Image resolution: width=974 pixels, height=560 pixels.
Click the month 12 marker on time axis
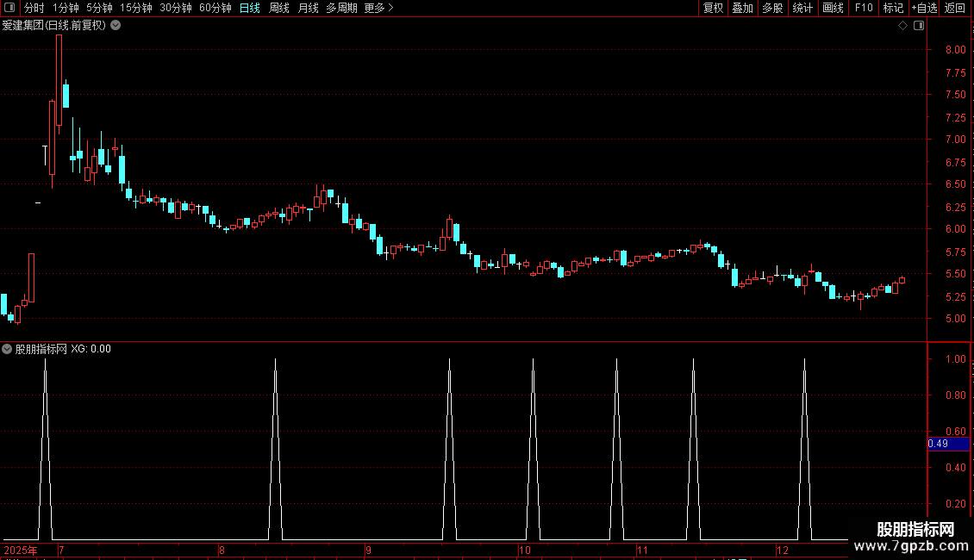point(783,550)
